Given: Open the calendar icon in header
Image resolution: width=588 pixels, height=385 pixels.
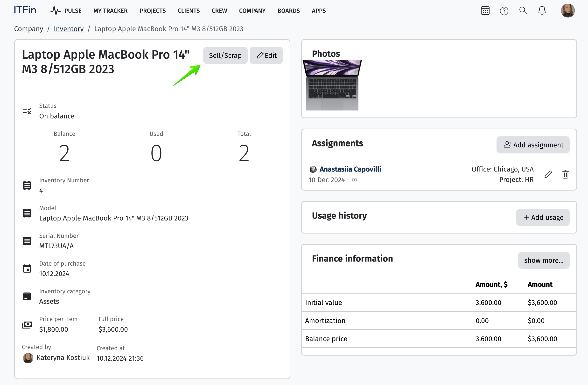Looking at the screenshot, I should (485, 11).
